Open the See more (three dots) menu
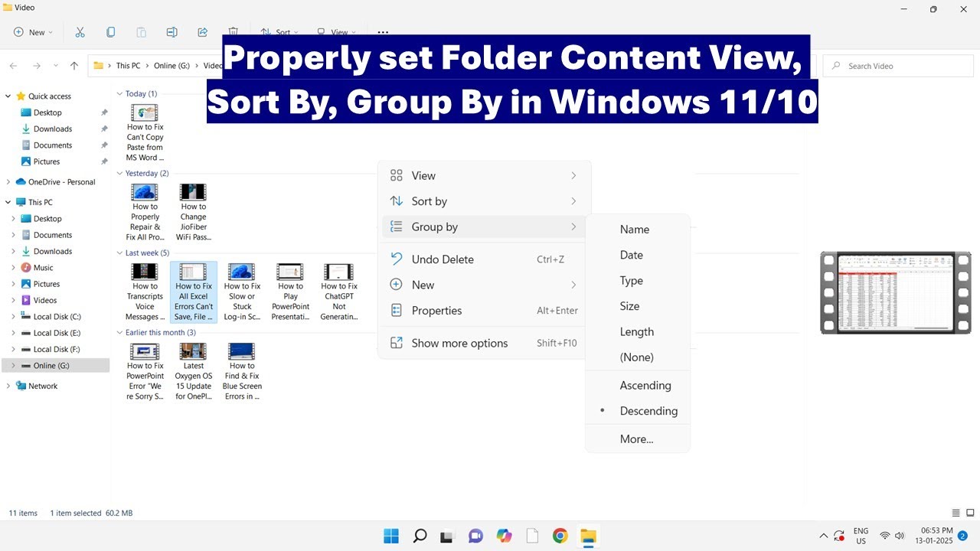Viewport: 980px width, 551px height. pos(383,32)
